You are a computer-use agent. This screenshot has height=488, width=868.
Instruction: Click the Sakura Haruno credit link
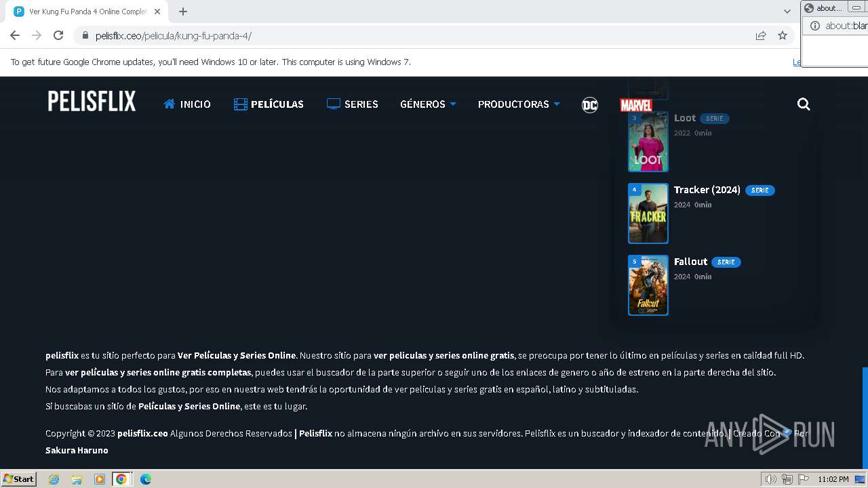click(x=77, y=450)
